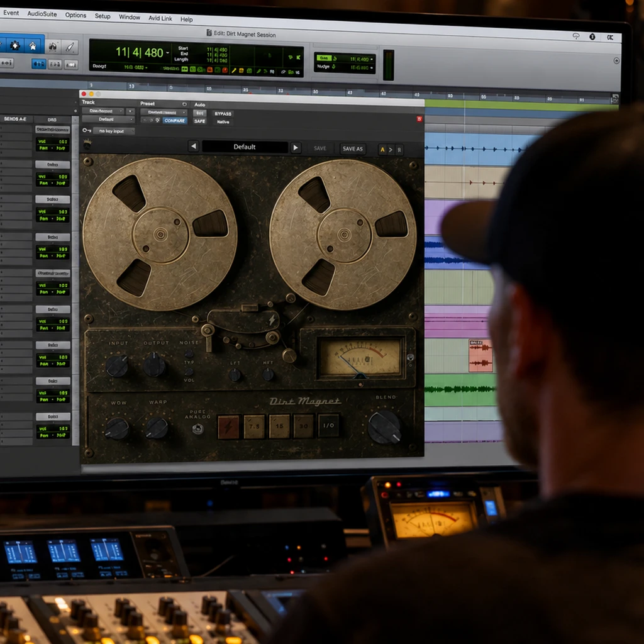Click the plugin's crown logo icon
The width and height of the screenshot is (644, 644).
[x=87, y=144]
